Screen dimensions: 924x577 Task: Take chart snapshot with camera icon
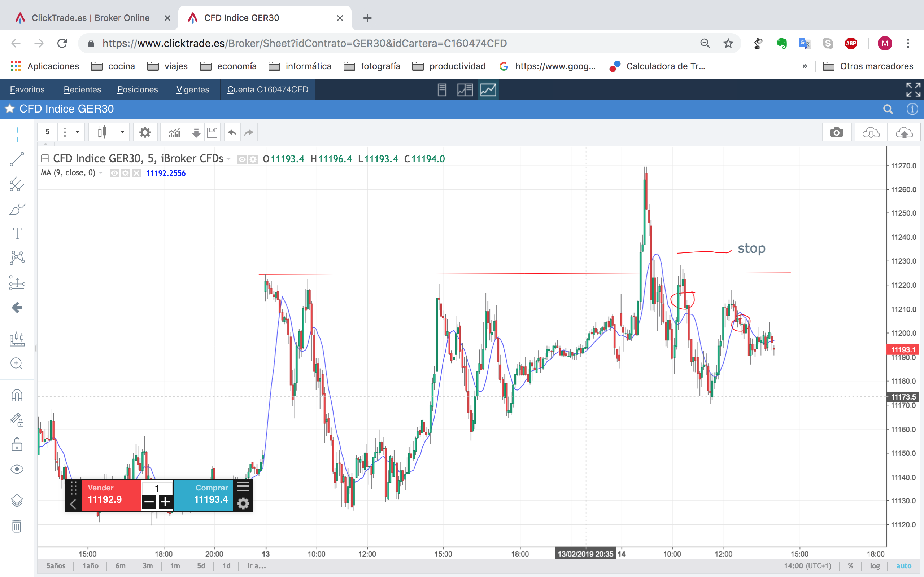tap(836, 132)
